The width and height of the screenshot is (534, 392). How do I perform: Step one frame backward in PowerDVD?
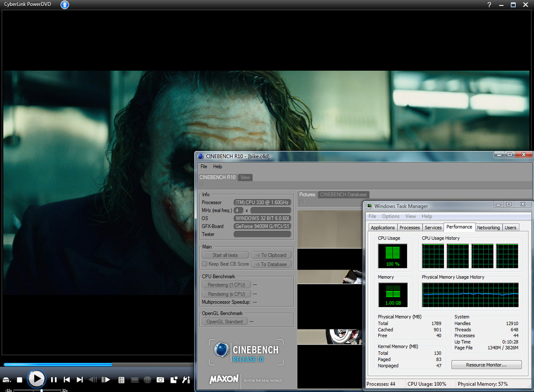pyautogui.click(x=93, y=380)
